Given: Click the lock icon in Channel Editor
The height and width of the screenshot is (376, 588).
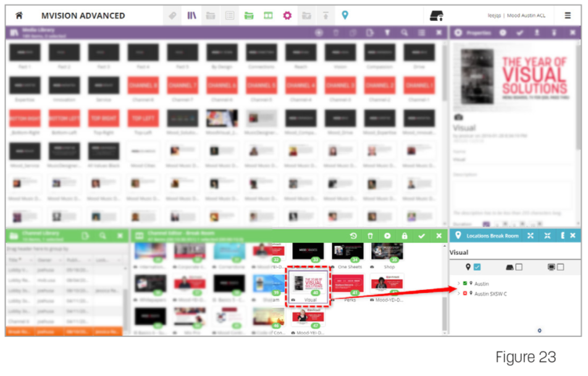Looking at the screenshot, I should click(x=404, y=236).
